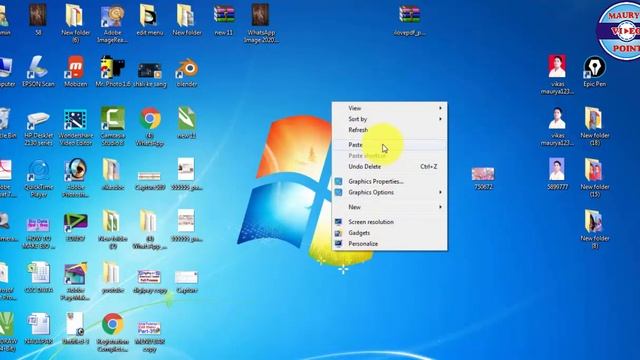The width and height of the screenshot is (640, 360).
Task: Select the 750672 image thumbnail
Action: [483, 178]
